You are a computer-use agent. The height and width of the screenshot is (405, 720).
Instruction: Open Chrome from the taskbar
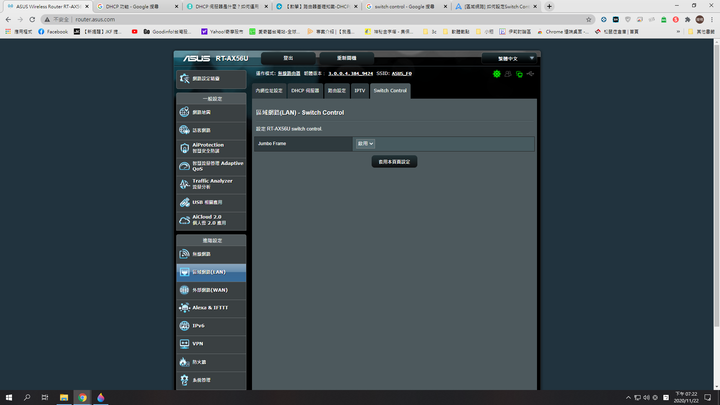tap(82, 397)
